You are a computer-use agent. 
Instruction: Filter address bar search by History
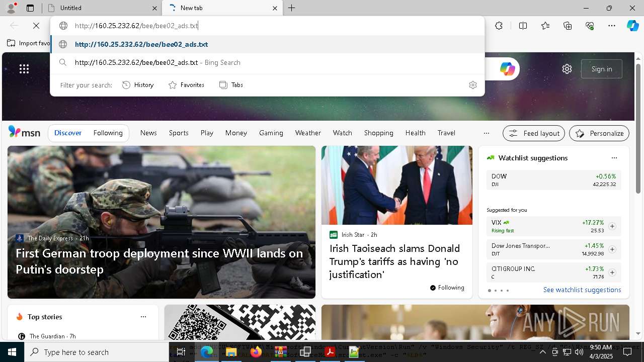pyautogui.click(x=138, y=85)
